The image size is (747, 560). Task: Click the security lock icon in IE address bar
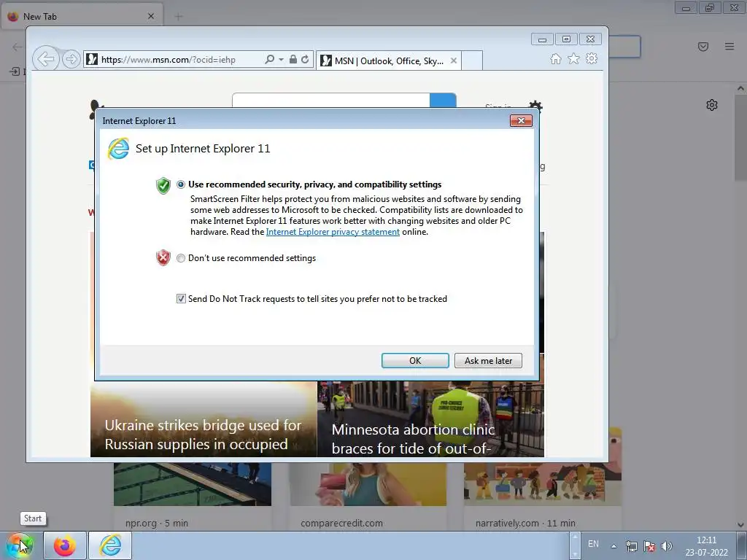click(293, 59)
